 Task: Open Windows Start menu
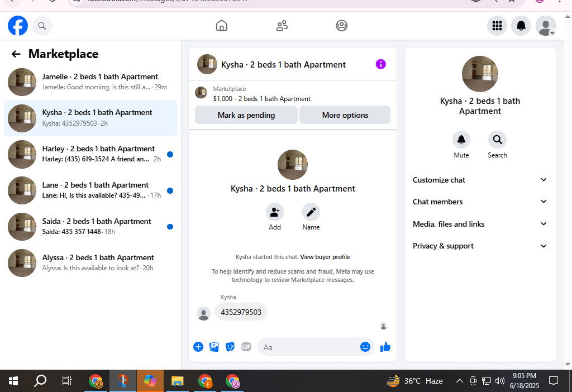click(x=13, y=381)
